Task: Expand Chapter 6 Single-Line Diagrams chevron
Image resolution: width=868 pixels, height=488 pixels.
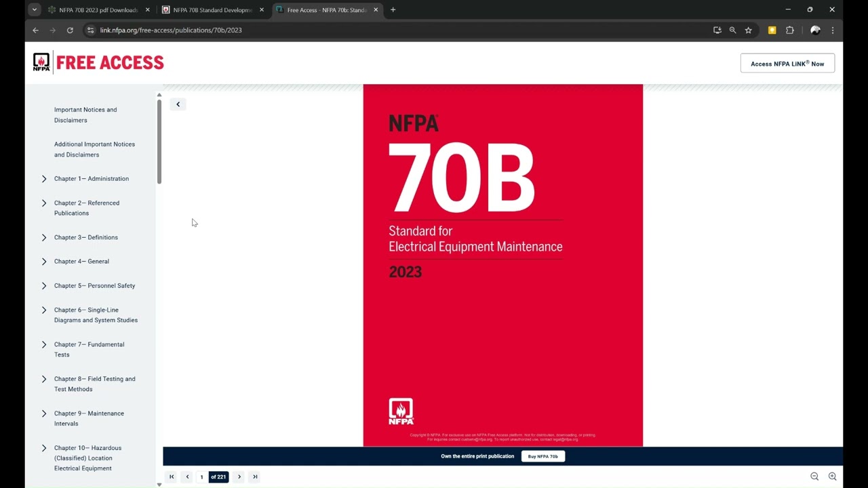Action: (44, 310)
